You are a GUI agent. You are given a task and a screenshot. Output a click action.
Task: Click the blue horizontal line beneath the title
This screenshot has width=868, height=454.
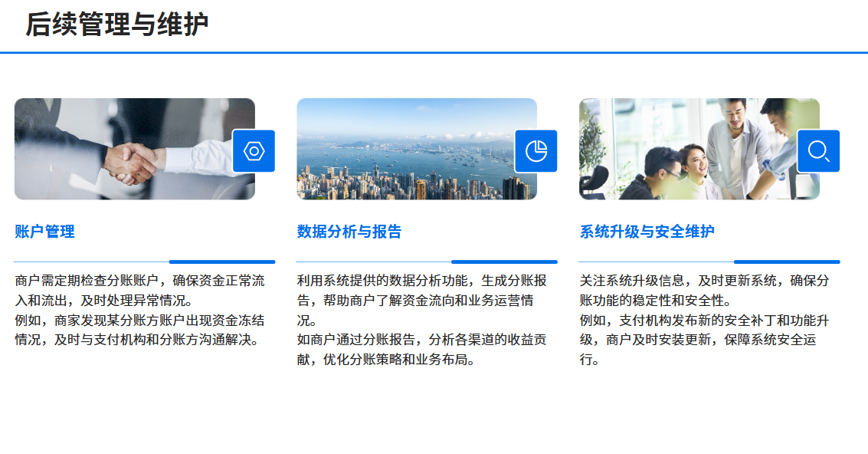434,53
